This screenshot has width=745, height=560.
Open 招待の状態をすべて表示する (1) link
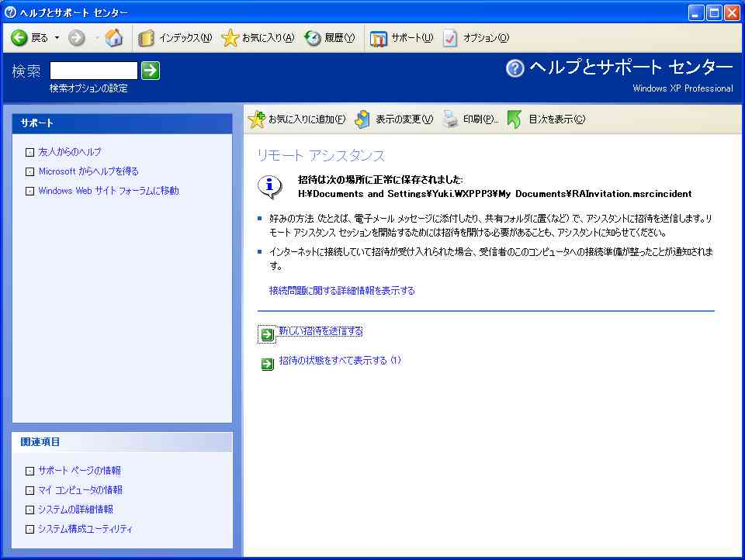coord(340,361)
